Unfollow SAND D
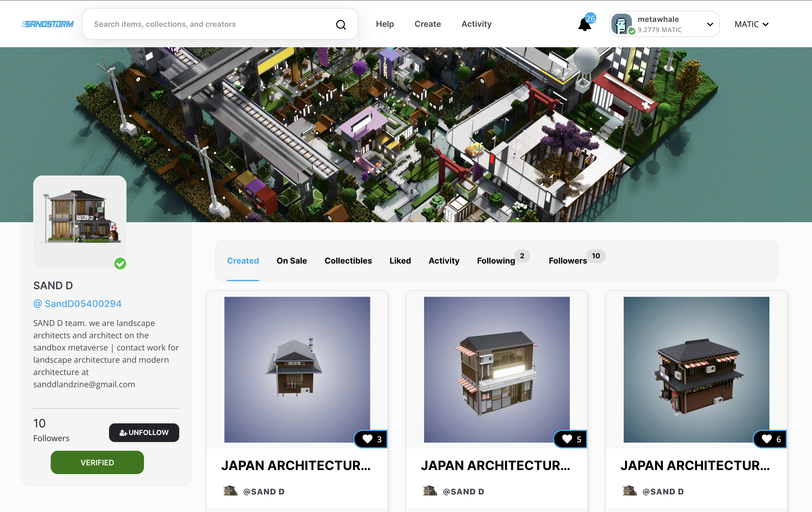Image resolution: width=812 pixels, height=512 pixels. click(144, 432)
